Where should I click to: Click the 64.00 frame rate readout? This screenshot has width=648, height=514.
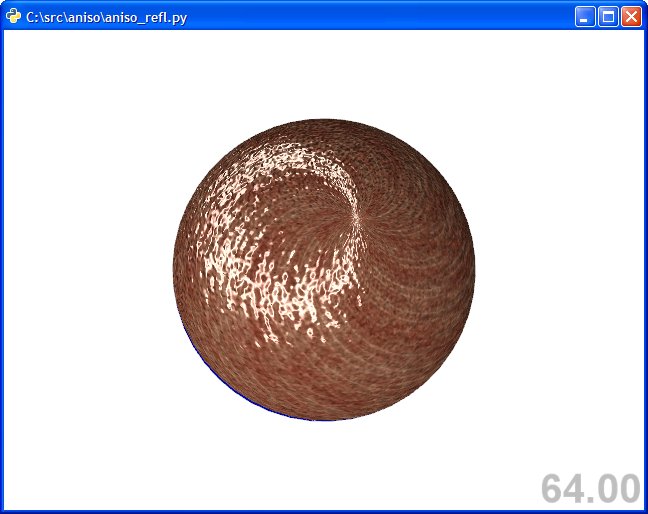[x=591, y=489]
